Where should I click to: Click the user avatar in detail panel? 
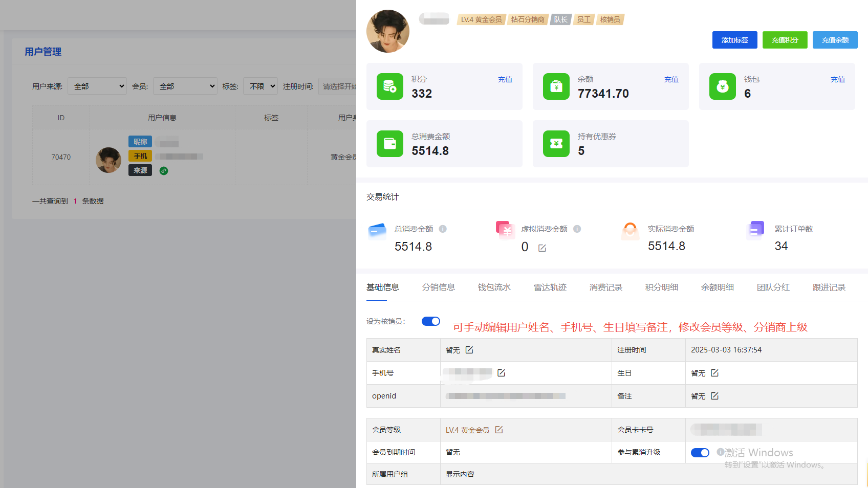388,31
